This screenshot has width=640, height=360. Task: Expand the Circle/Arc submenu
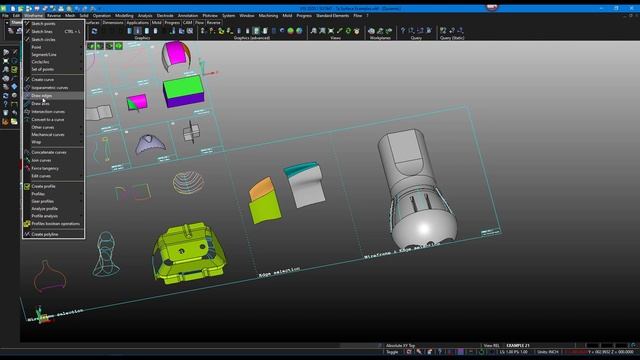pos(53,62)
